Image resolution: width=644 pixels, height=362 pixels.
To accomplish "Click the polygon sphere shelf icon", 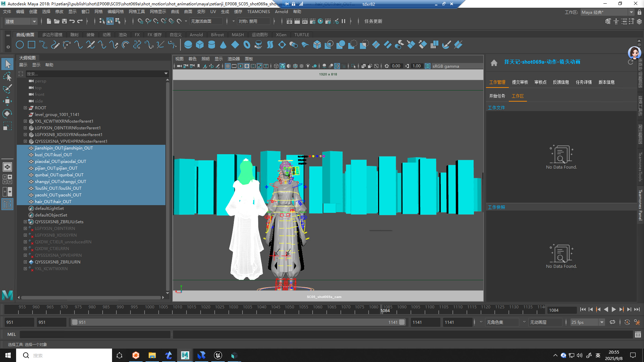I will point(188,45).
